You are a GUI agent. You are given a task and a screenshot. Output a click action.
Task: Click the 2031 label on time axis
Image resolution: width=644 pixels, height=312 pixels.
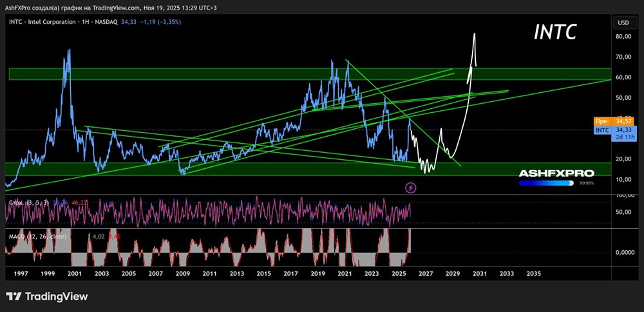coord(479,273)
